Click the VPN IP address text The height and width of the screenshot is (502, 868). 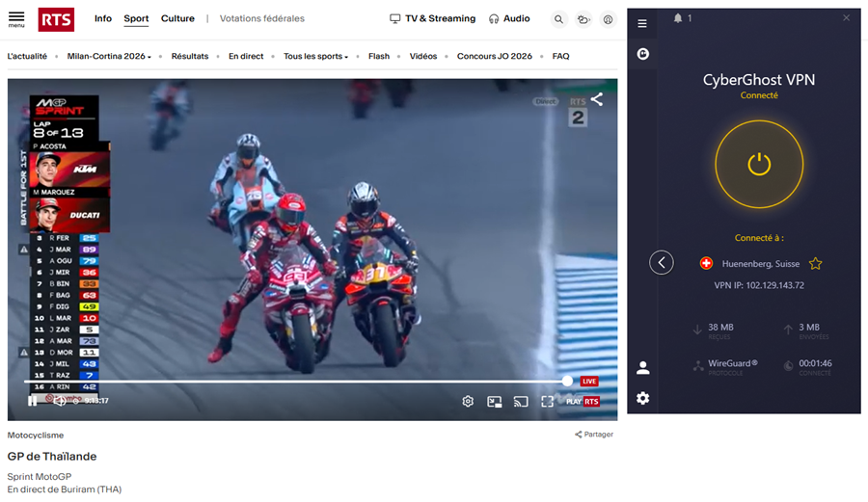759,285
